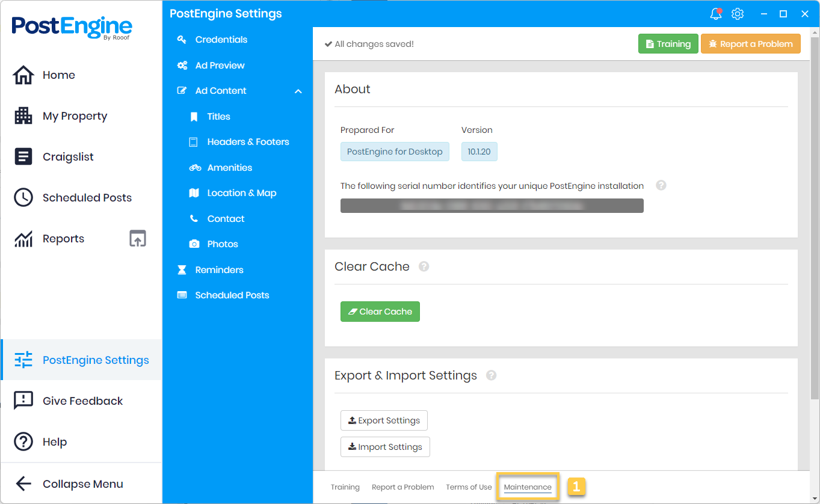Screen dimensions: 820x504
Task: Open the Ad Preview settings
Action: click(x=220, y=66)
